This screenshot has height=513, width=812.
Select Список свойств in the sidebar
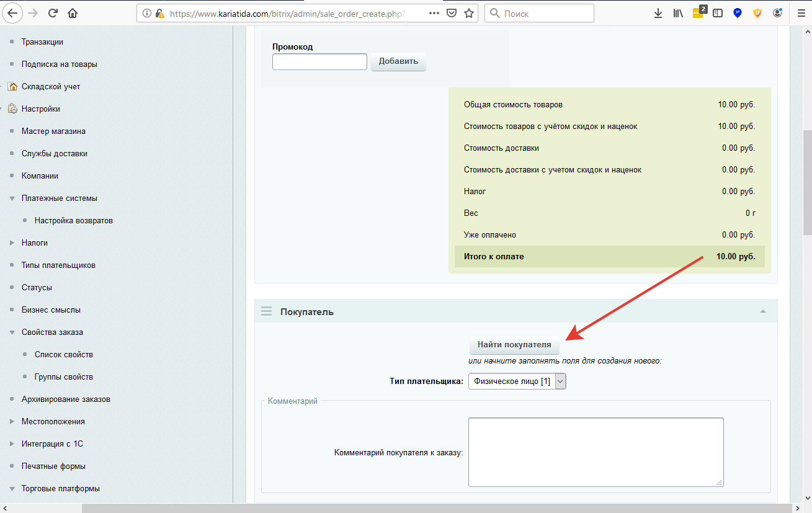pyautogui.click(x=63, y=355)
